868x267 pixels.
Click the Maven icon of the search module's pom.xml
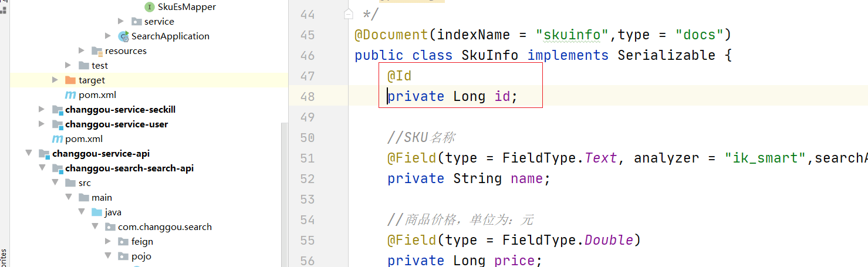click(70, 95)
